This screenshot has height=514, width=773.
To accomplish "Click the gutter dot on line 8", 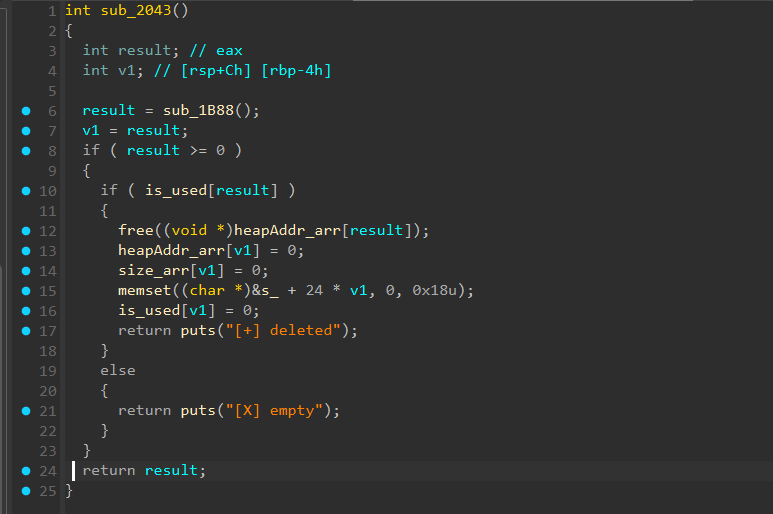I will click(x=27, y=151).
